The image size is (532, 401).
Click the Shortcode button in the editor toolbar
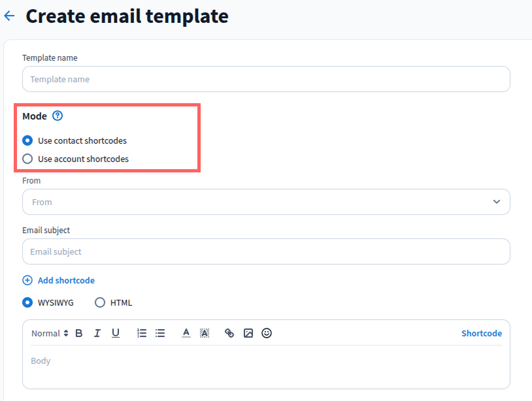(482, 333)
